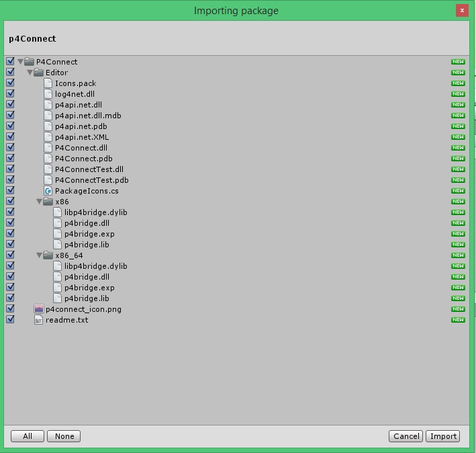This screenshot has height=453, width=476.
Task: Click the NEW badge on the P4Connect root row
Action: tap(458, 62)
